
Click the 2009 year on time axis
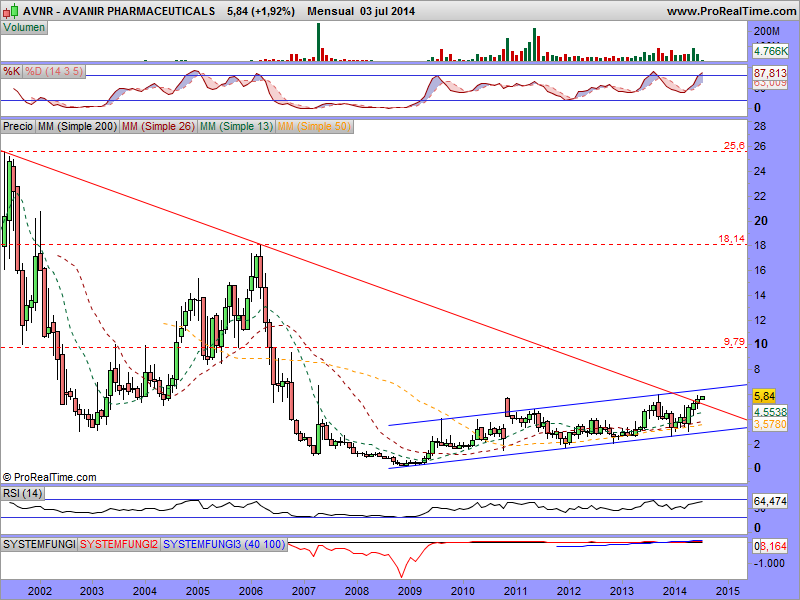tap(410, 591)
